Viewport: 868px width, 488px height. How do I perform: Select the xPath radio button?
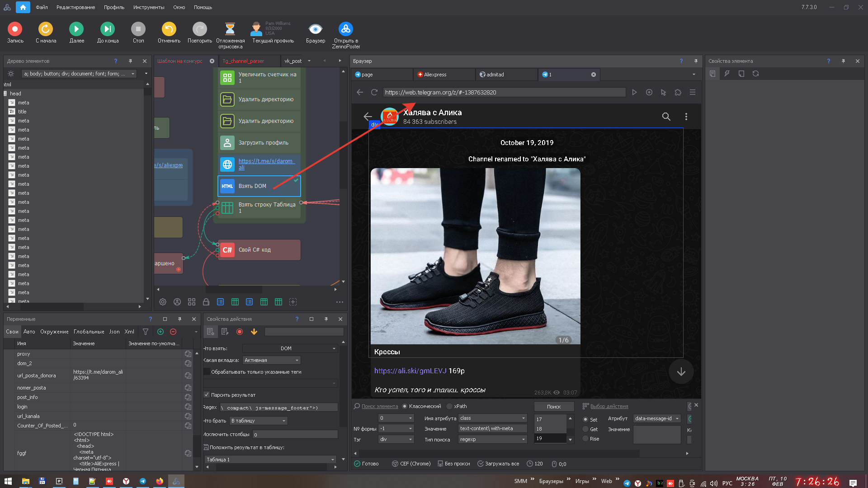point(449,406)
